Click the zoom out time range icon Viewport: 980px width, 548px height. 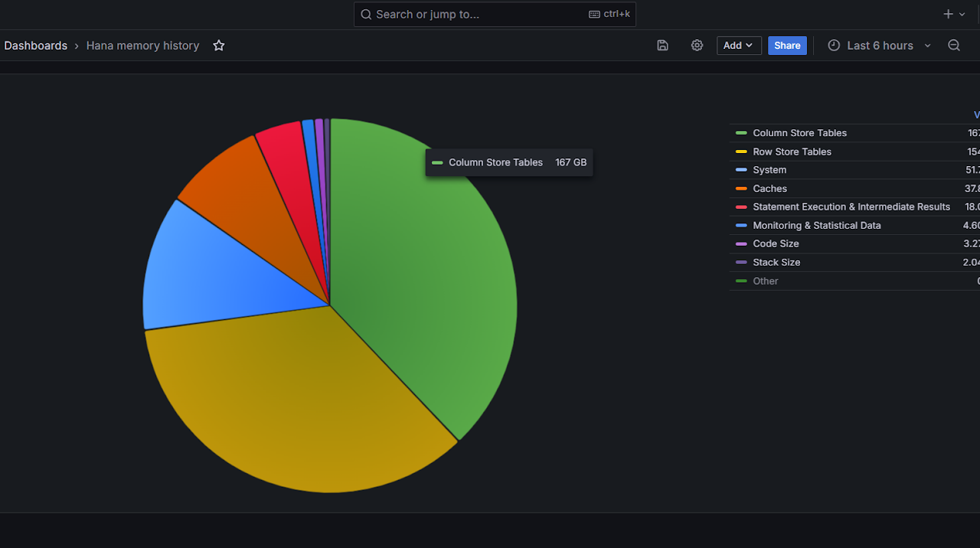[954, 46]
